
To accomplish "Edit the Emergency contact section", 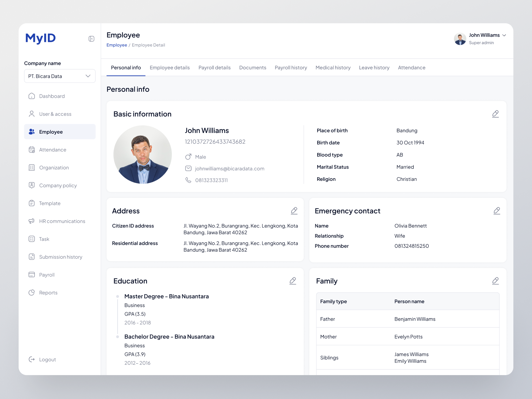I will point(497,210).
